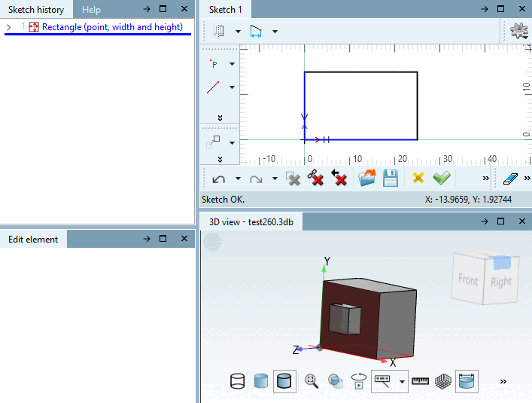The image size is (532, 403).
Task: Click the selection mode pointer icon
Action: point(383,381)
